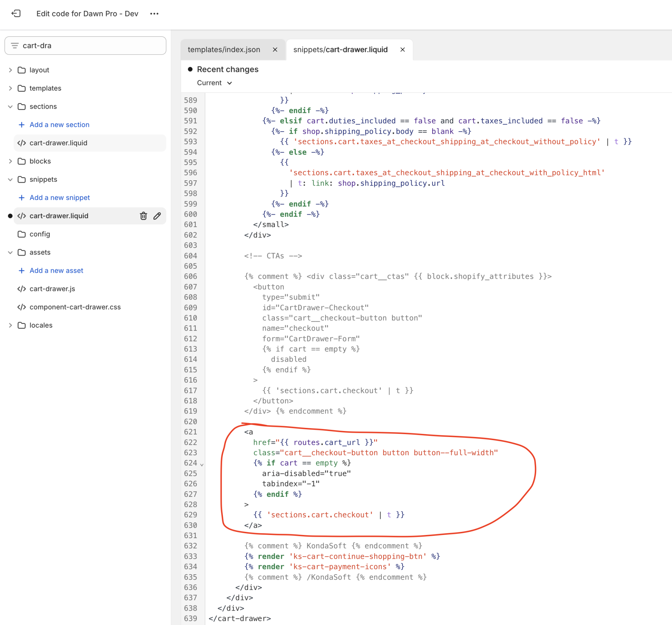Image resolution: width=672 pixels, height=625 pixels.
Task: Close the templates/index.json tab
Action: (275, 50)
